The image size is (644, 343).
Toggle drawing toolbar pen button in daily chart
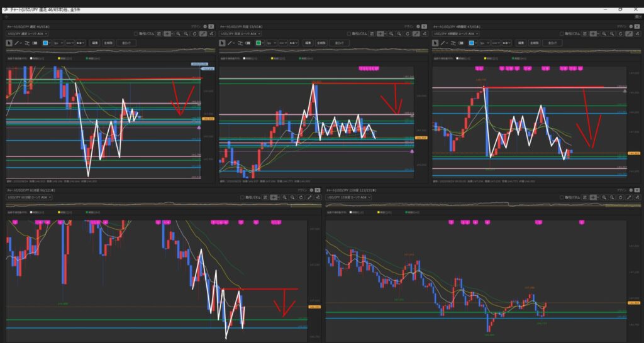(x=416, y=34)
